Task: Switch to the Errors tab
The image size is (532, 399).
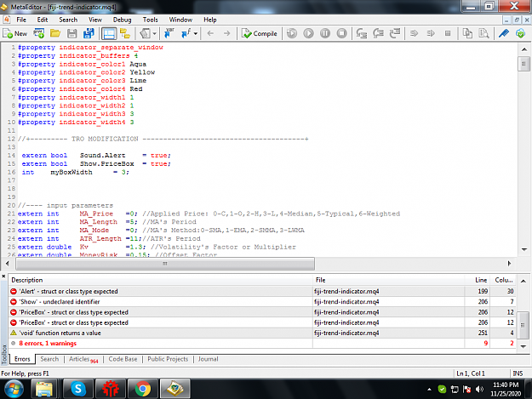Action: tap(22, 359)
